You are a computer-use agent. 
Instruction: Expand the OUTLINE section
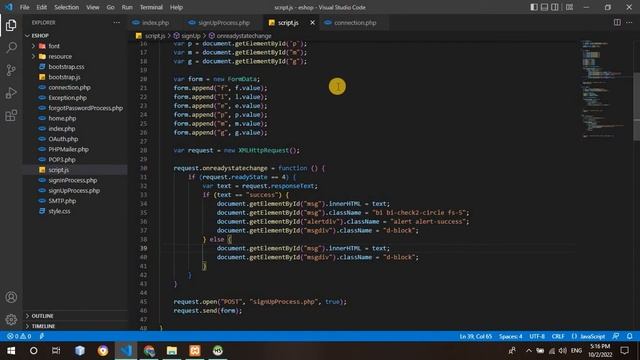pos(42,316)
